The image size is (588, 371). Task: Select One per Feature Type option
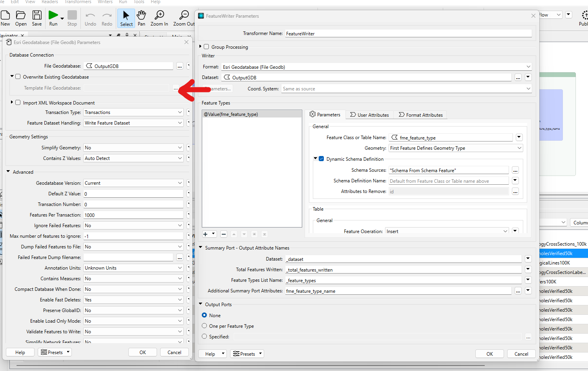(205, 326)
